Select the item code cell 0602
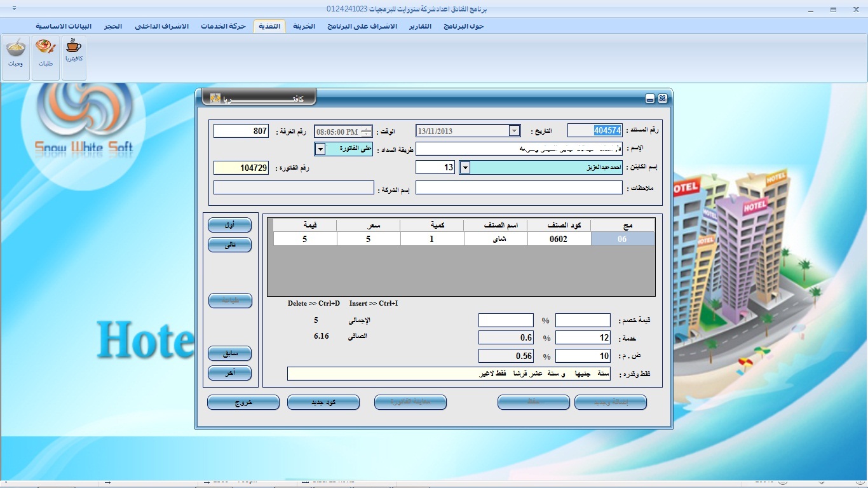 point(559,239)
